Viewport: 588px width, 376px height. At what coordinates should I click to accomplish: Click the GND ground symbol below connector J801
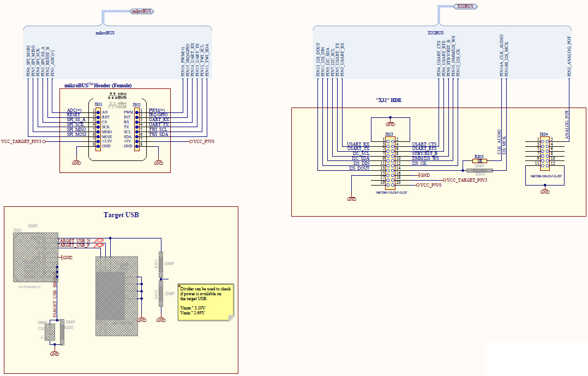(x=76, y=163)
